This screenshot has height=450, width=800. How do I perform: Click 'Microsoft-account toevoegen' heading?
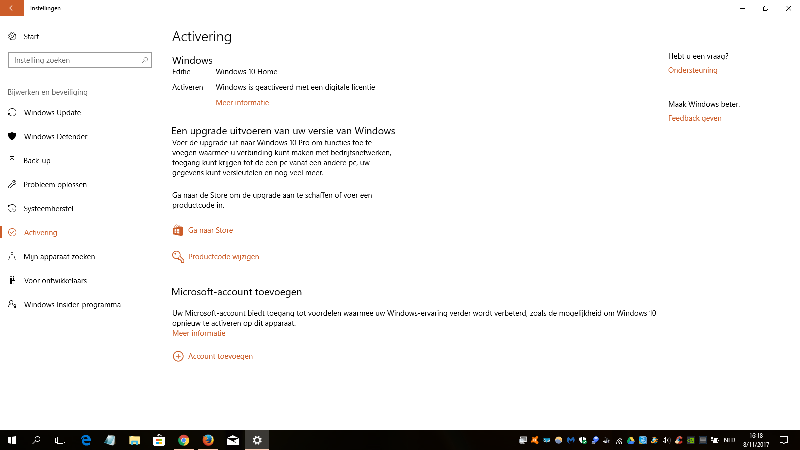[237, 292]
